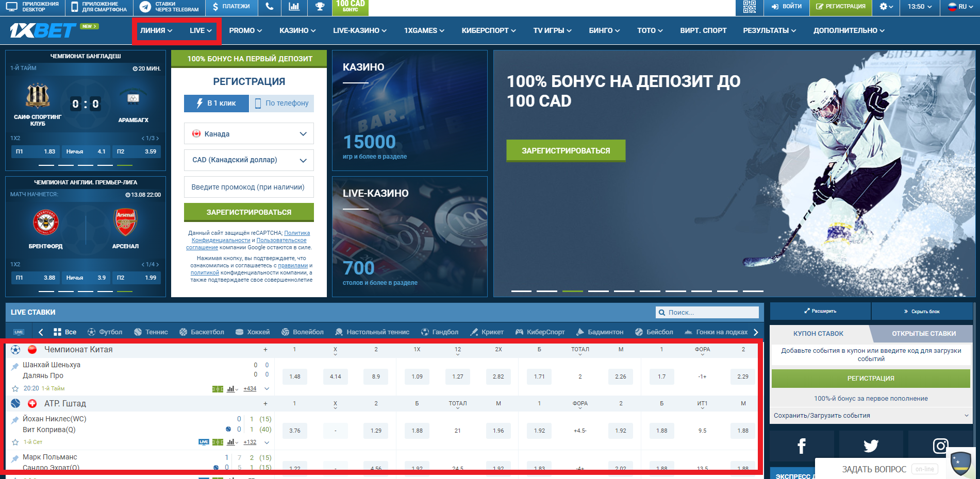
Task: Open the QR code icon
Action: click(750, 7)
